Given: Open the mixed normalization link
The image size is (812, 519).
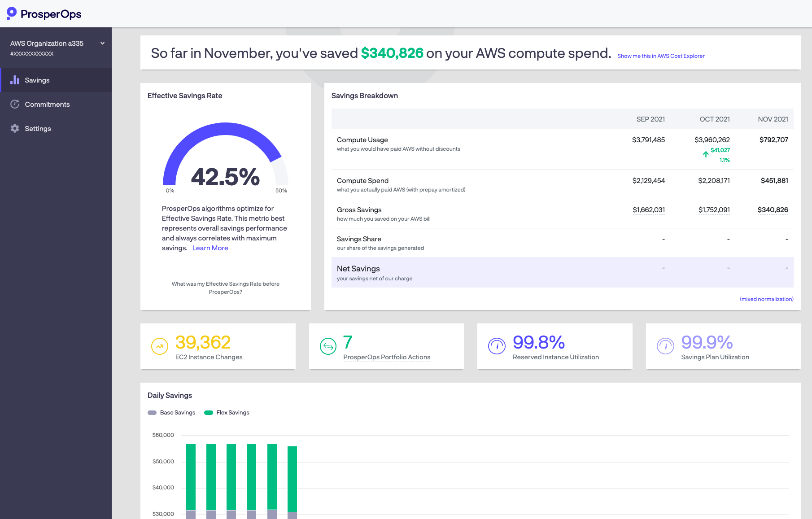Looking at the screenshot, I should (x=766, y=299).
